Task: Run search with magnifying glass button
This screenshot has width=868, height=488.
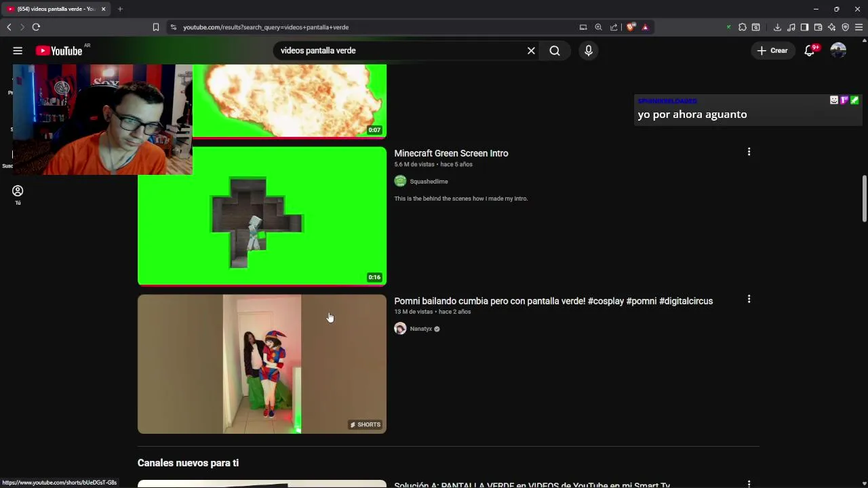Action: coord(555,51)
